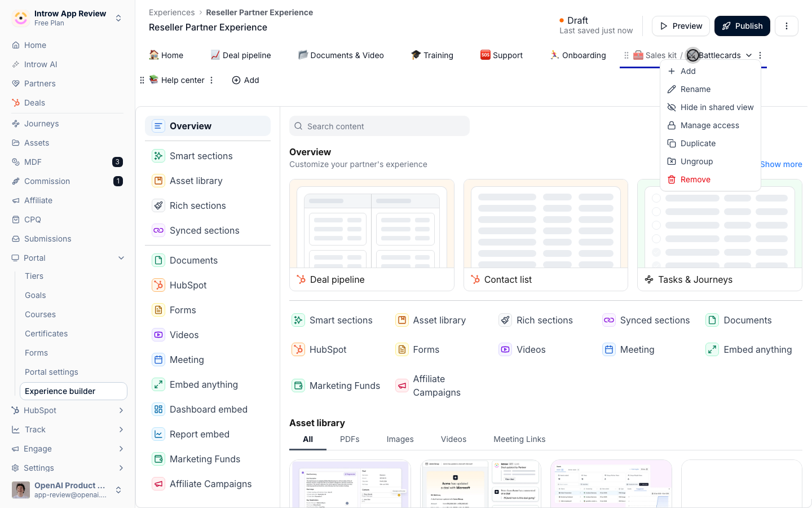Click the Embed anything icon in sidebar
This screenshot has width=812, height=508.
click(158, 384)
